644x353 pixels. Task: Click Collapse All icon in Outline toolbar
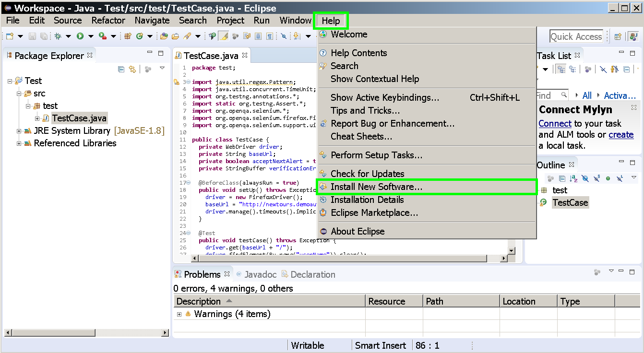coord(562,178)
